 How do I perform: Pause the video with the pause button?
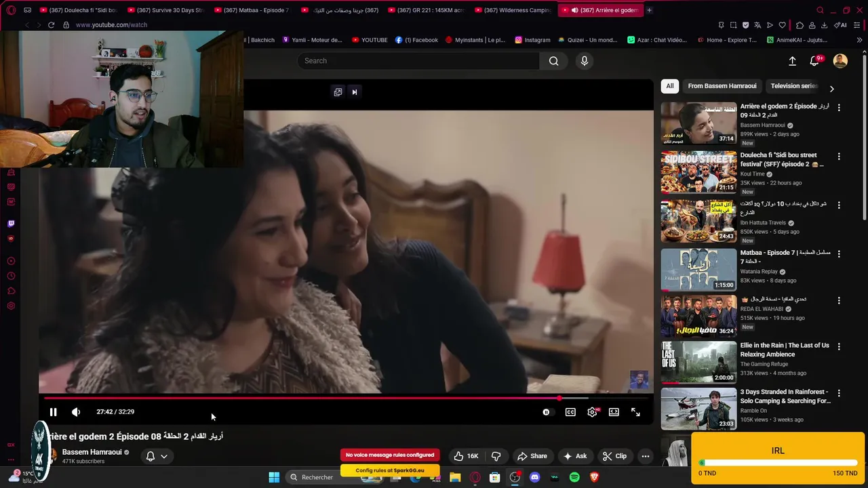[53, 411]
